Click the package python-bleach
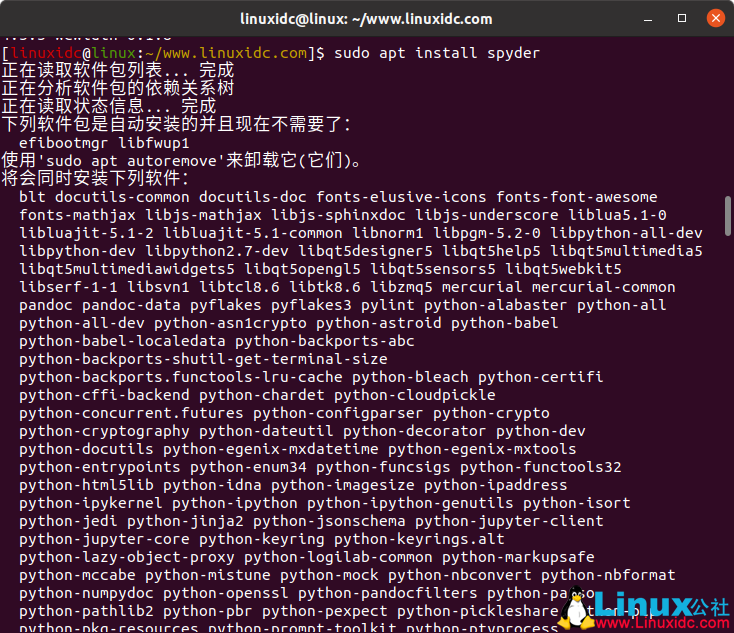The image size is (734, 633). point(411,377)
